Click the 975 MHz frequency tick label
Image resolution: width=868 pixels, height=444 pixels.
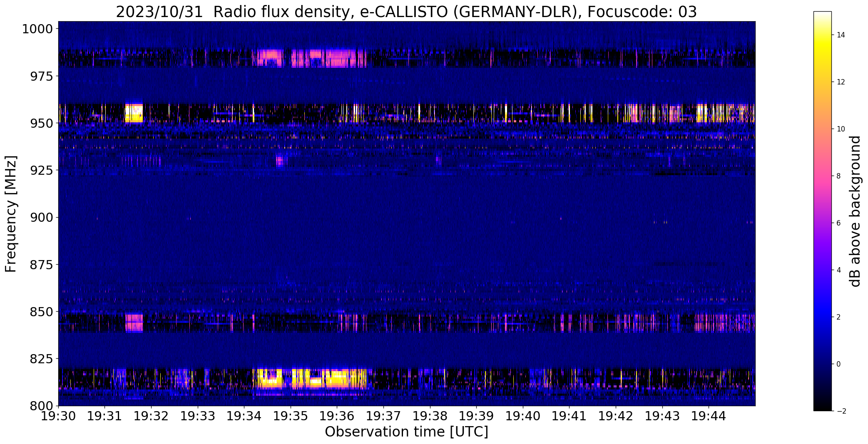pos(42,76)
